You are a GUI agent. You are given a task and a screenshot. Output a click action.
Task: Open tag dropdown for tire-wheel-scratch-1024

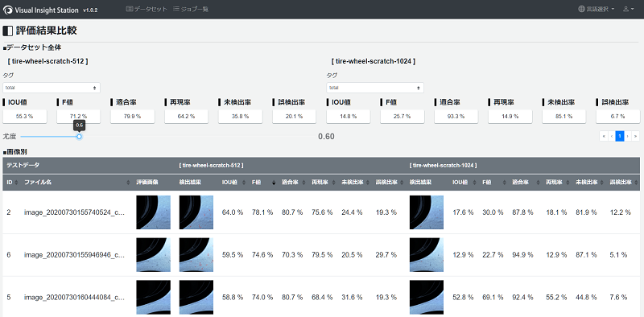click(x=375, y=88)
